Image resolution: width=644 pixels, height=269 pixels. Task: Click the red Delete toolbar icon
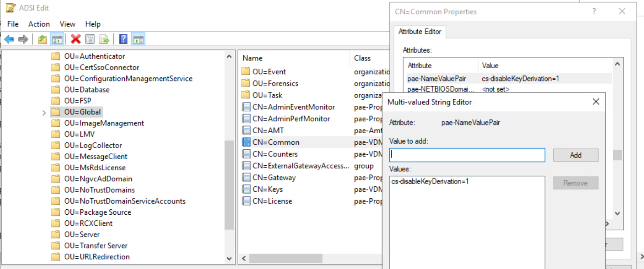tap(76, 39)
